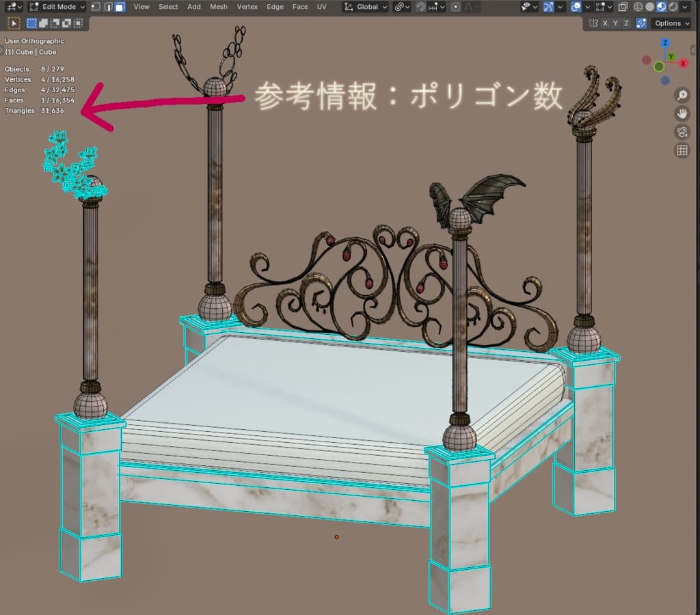Expand the Options dropdown
This screenshot has width=700, height=615.
pos(670,23)
